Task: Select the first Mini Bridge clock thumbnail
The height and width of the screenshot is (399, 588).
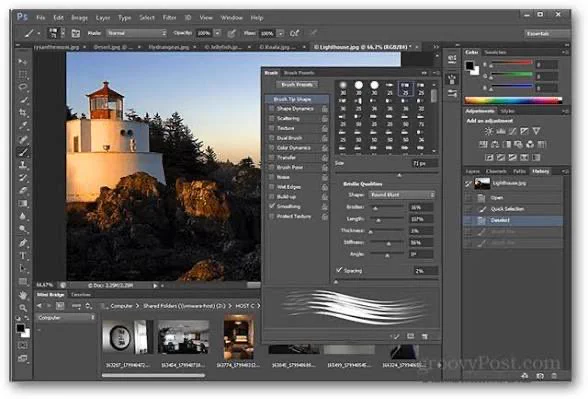Action: [x=128, y=338]
